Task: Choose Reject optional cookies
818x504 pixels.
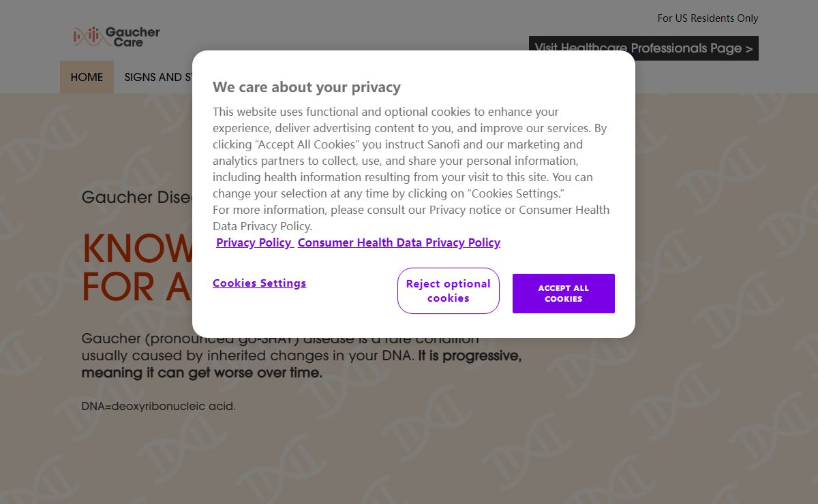Action: pos(449,291)
